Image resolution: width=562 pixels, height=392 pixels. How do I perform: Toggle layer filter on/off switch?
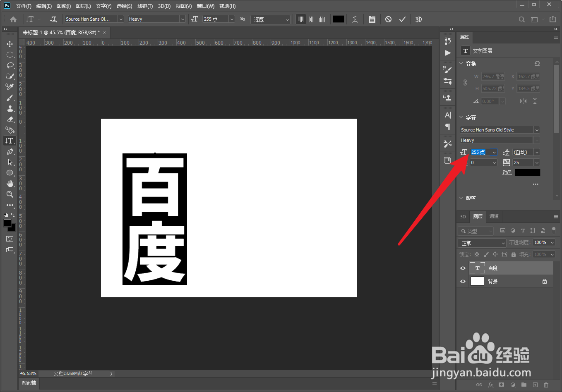click(554, 229)
